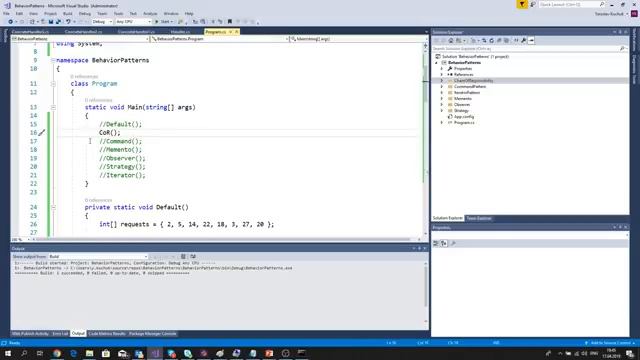
Task: Click the File Explorer icon in taskbar
Action: [x=89, y=353]
